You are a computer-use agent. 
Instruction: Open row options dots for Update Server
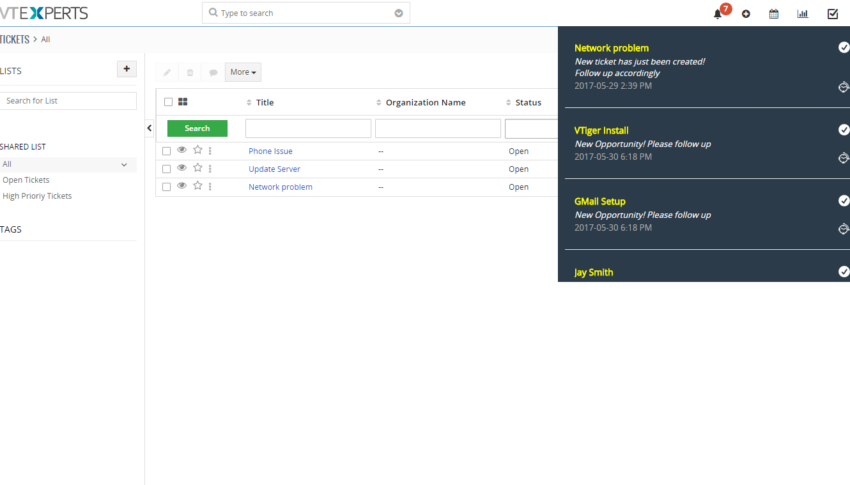210,169
